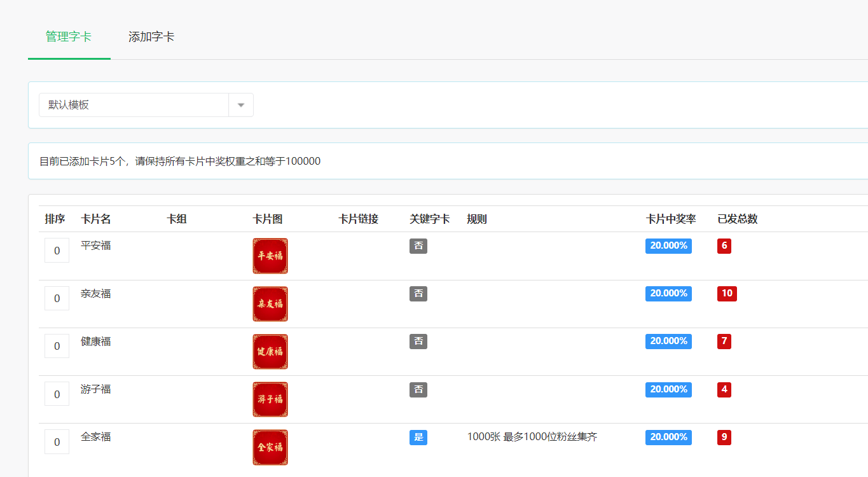Click the sort order field for 平安福
The width and height of the screenshot is (868, 477).
(x=57, y=251)
